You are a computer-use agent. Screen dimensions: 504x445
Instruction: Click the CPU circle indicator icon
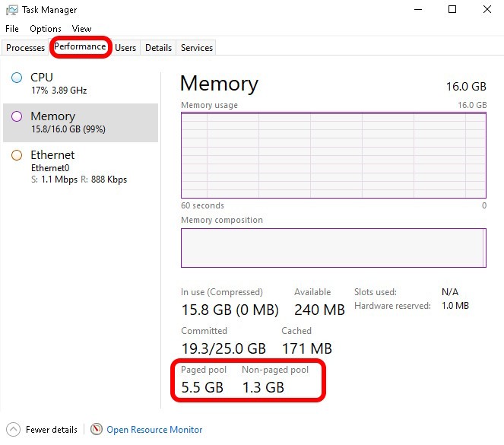pyautogui.click(x=17, y=78)
